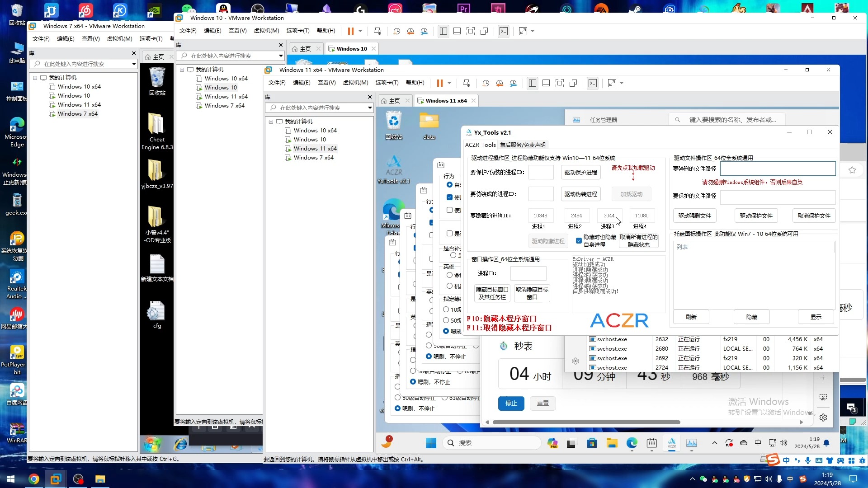This screenshot has height=488, width=868.
Task: Click guest Windows 11 Start button
Action: coord(431,443)
